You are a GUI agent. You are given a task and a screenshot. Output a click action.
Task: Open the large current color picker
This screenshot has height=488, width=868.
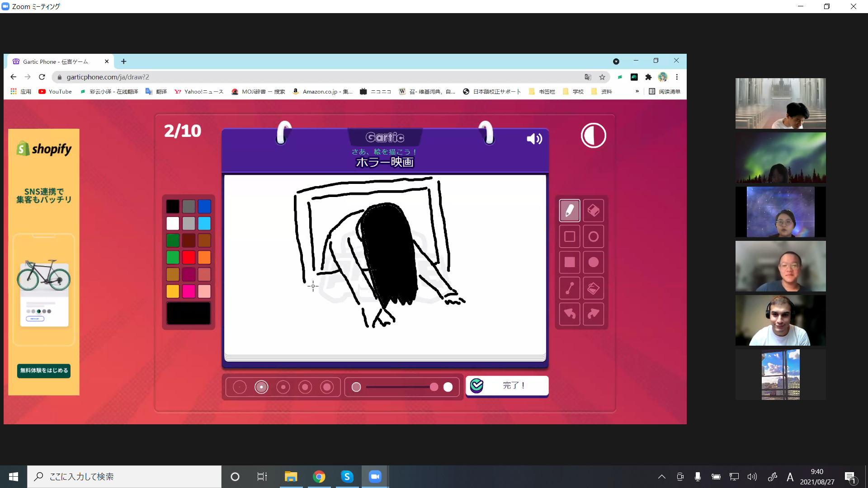189,313
